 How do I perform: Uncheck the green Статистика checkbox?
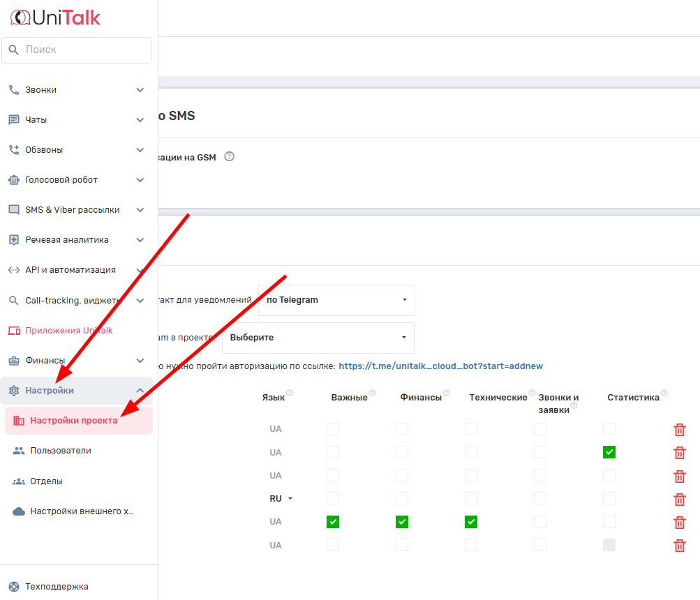click(609, 452)
